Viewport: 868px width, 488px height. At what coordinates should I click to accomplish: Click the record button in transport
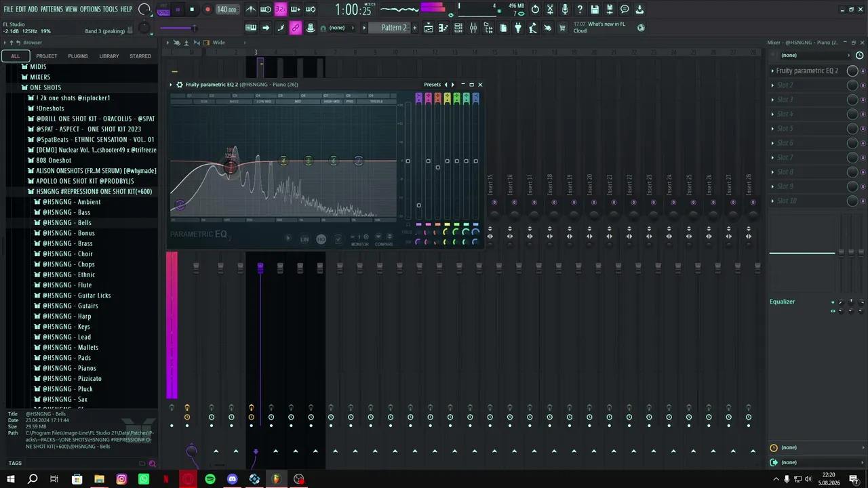(208, 9)
